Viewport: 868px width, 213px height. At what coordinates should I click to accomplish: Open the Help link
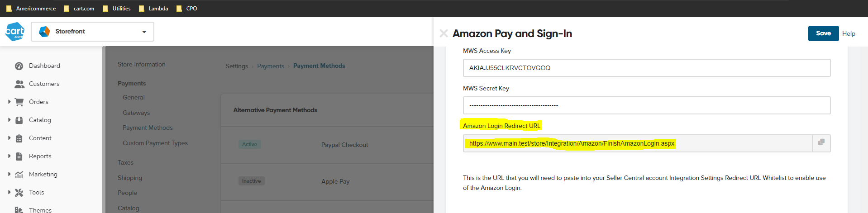[849, 33]
